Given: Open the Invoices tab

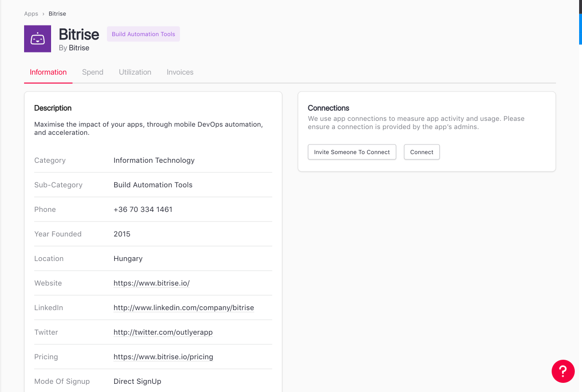Looking at the screenshot, I should pos(180,72).
